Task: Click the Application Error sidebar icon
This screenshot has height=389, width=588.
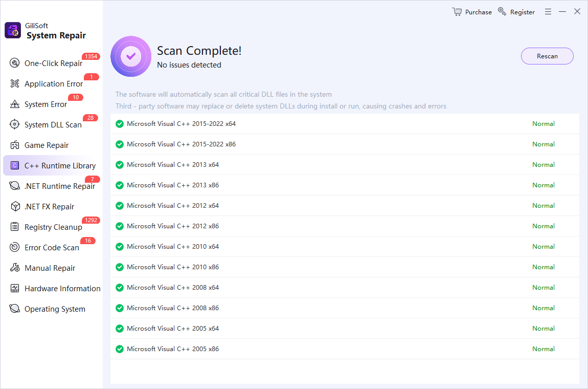Action: pos(15,83)
